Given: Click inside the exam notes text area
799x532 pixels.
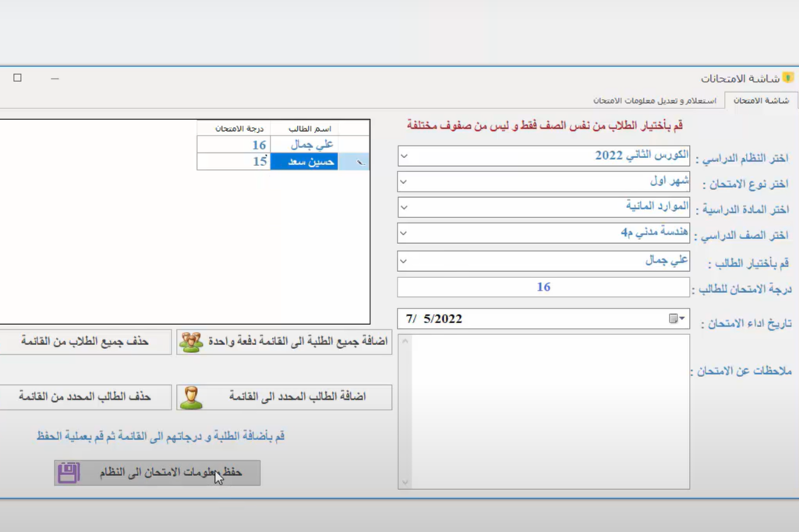Looking at the screenshot, I should tap(550, 411).
